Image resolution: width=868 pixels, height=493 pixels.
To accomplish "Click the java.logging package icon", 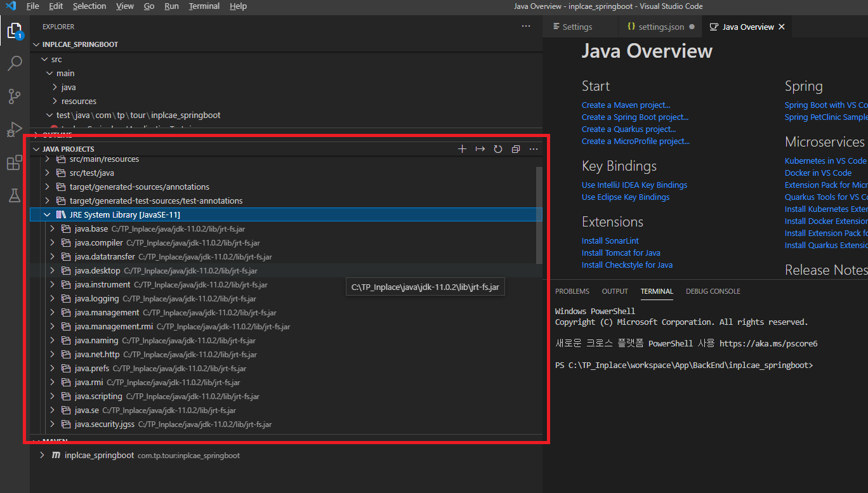I will pos(66,299).
